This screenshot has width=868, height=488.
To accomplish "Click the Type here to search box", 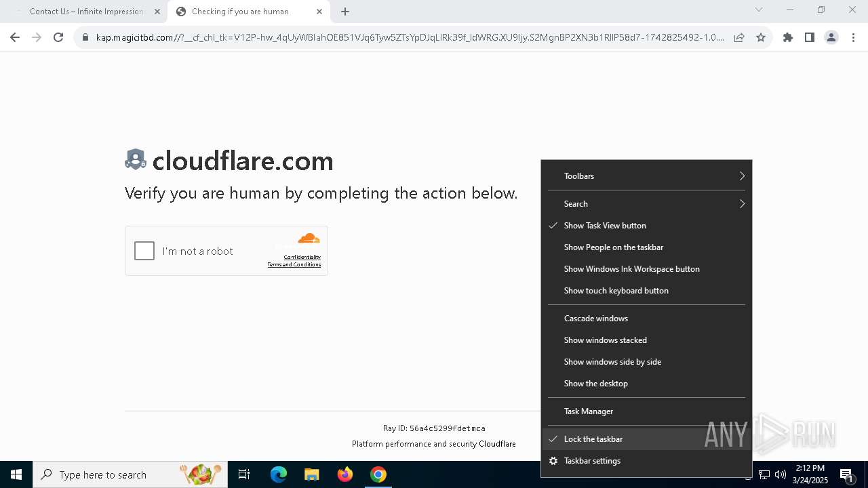I will pyautogui.click(x=129, y=474).
